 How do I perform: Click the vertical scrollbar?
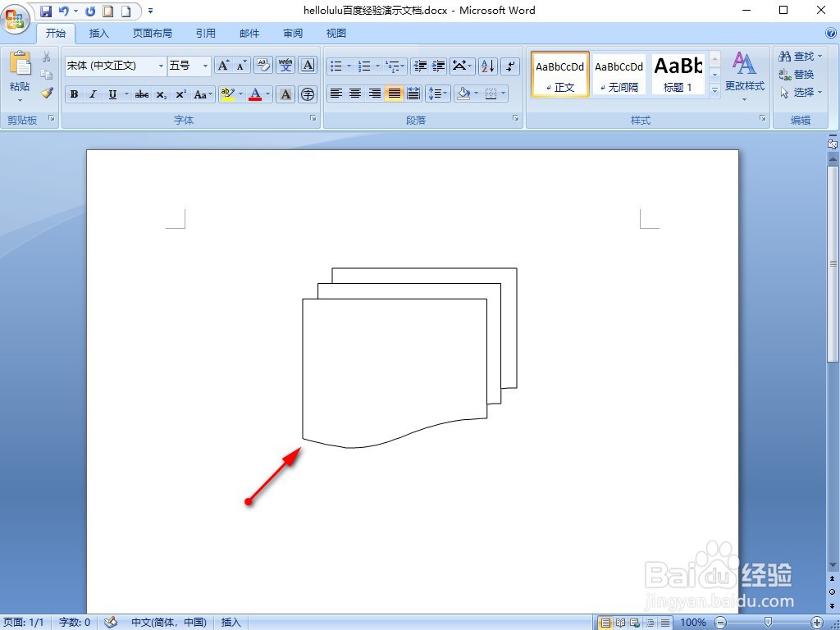(833, 264)
